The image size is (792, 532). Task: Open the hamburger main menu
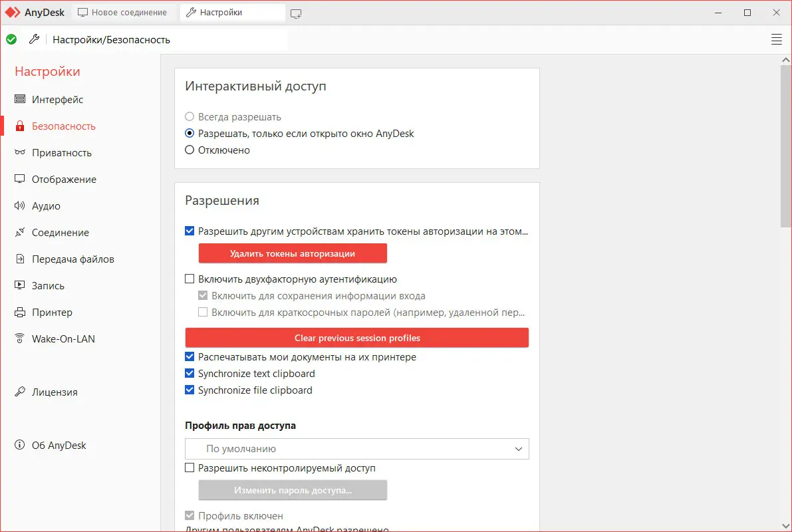[x=776, y=39]
